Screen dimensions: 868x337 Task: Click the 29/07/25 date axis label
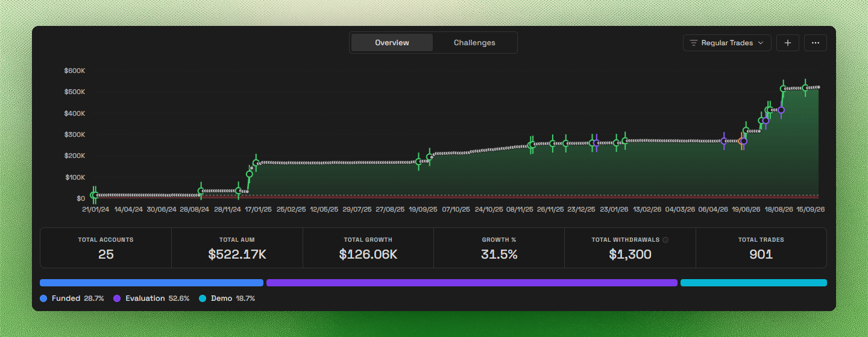click(357, 210)
